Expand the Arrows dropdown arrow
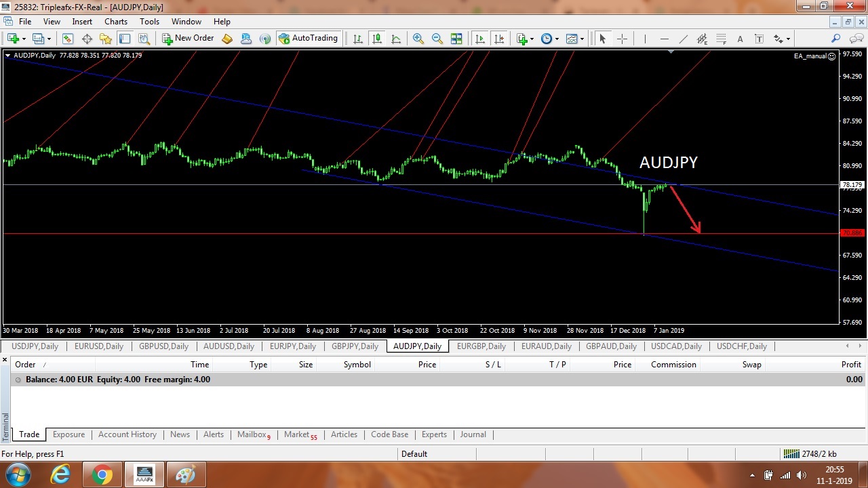Screen dimensions: 868x488 coord(788,39)
